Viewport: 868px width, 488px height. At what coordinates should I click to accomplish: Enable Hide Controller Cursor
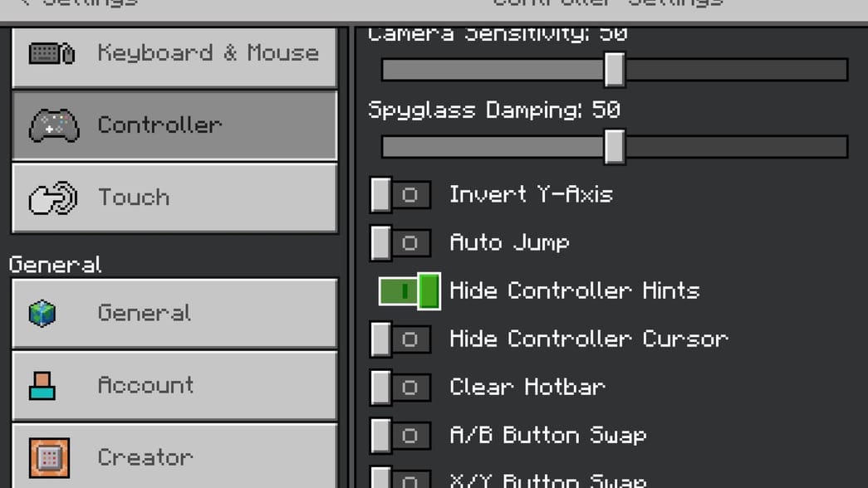coord(400,339)
